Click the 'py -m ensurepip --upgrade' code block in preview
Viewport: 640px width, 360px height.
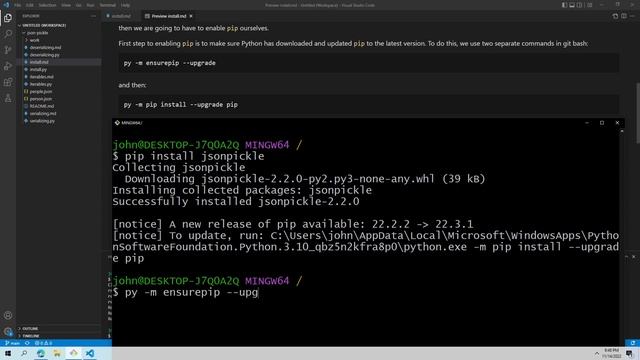tap(369, 63)
